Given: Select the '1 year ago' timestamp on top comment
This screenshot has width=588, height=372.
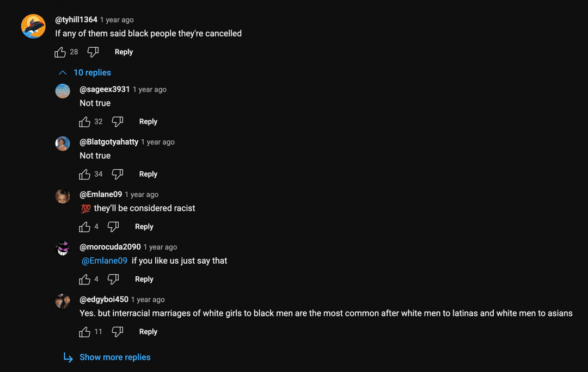Looking at the screenshot, I should point(117,20).
